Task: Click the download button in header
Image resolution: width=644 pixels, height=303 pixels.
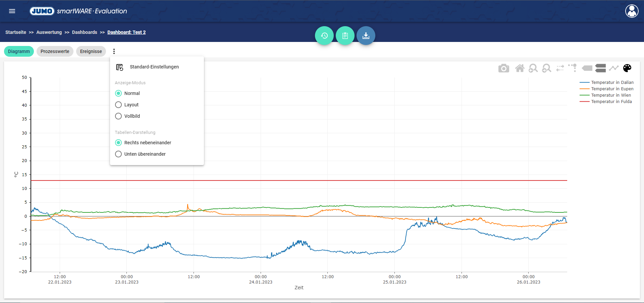Action: [x=366, y=36]
